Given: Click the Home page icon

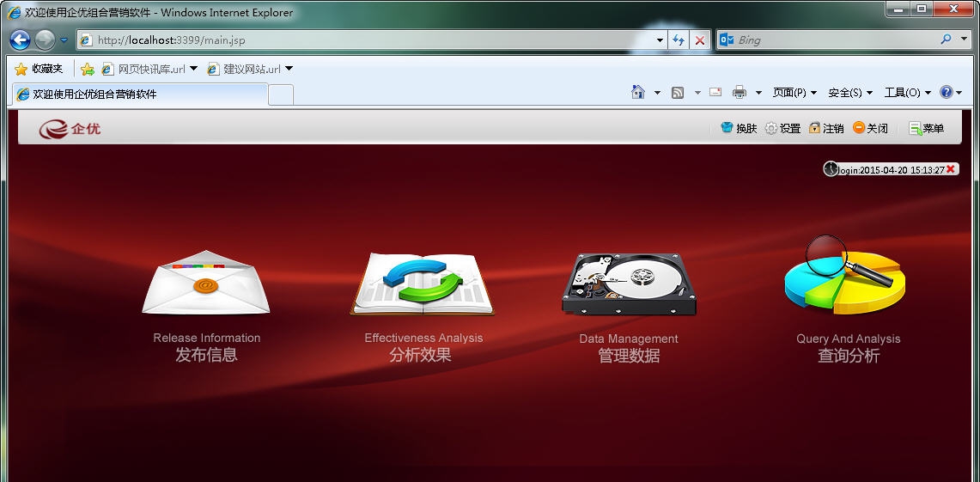Looking at the screenshot, I should point(637,93).
